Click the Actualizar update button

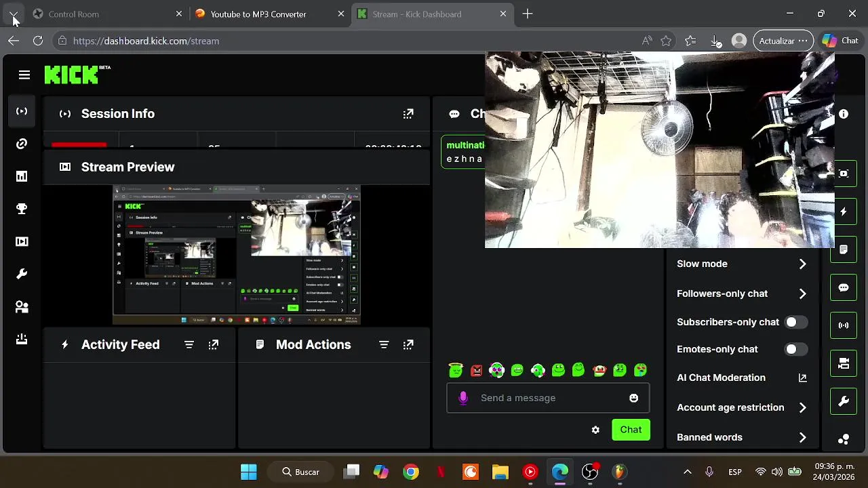coord(783,41)
